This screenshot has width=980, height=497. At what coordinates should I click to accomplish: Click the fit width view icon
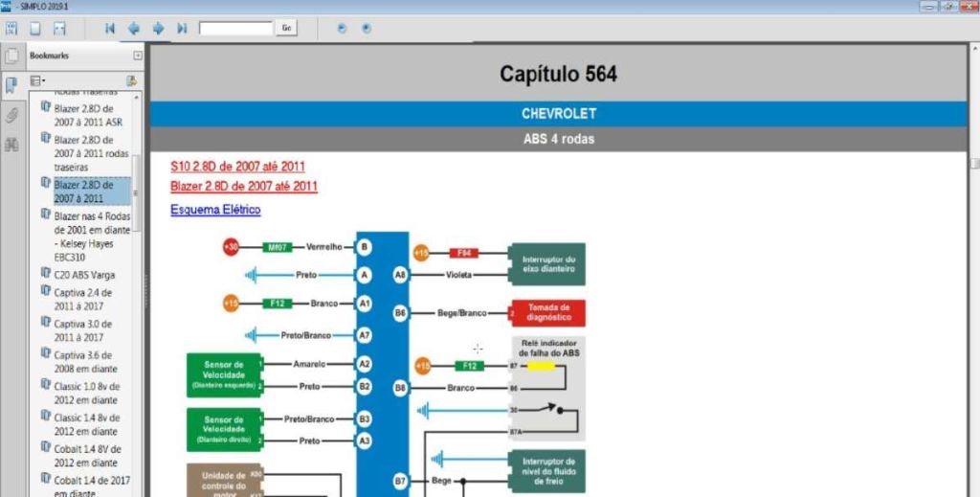[x=59, y=28]
